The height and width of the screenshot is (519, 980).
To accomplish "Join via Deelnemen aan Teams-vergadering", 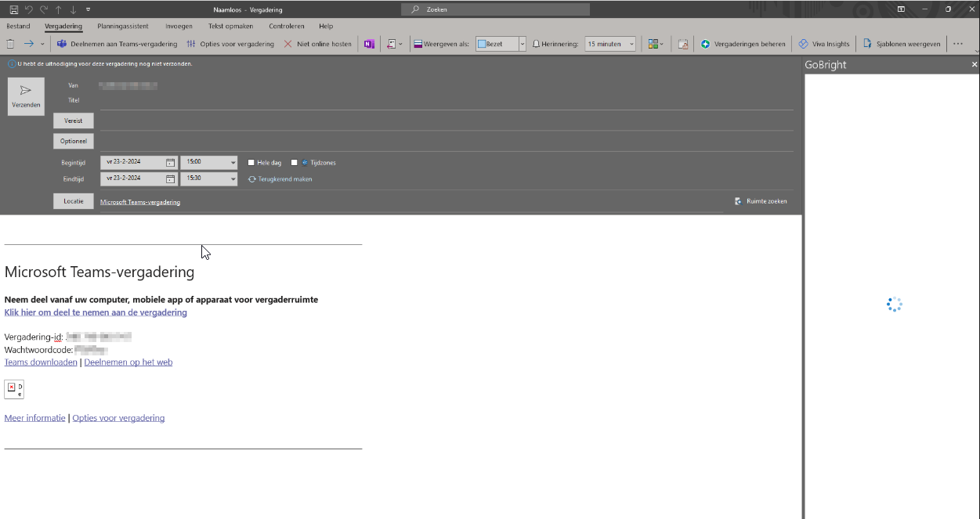I will [117, 44].
